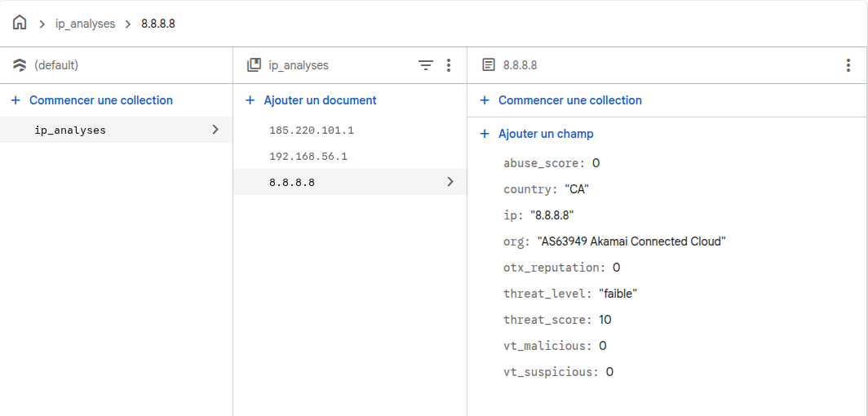Click the collection icon beside ip_analyses header
Screen dimensions: 868x416
(254, 65)
